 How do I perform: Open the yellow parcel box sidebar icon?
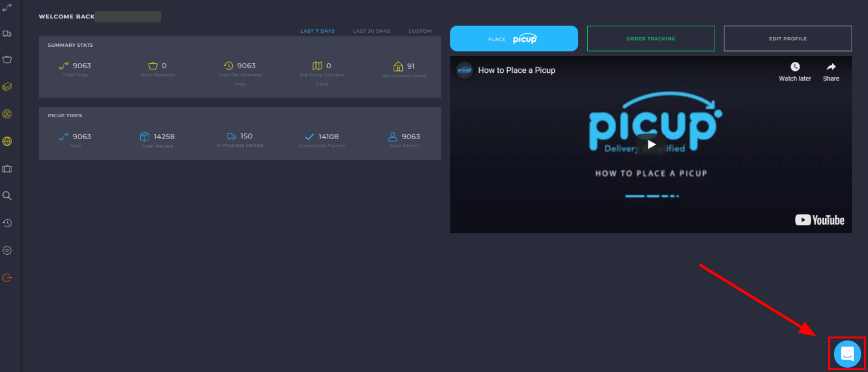coord(7,87)
